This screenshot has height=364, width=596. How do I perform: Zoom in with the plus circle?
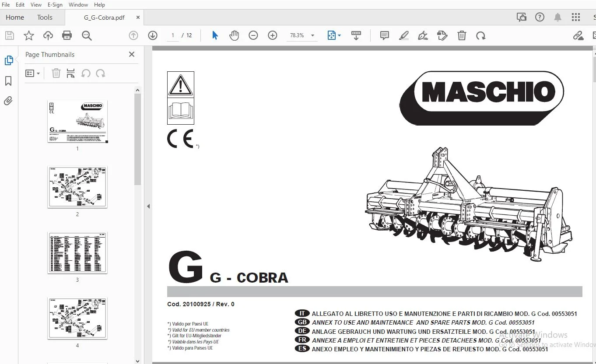tap(273, 35)
